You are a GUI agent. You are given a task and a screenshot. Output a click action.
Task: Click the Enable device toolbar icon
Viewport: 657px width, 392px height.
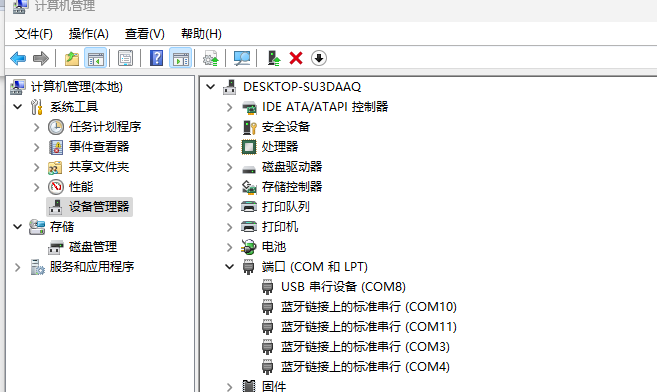pos(274,58)
